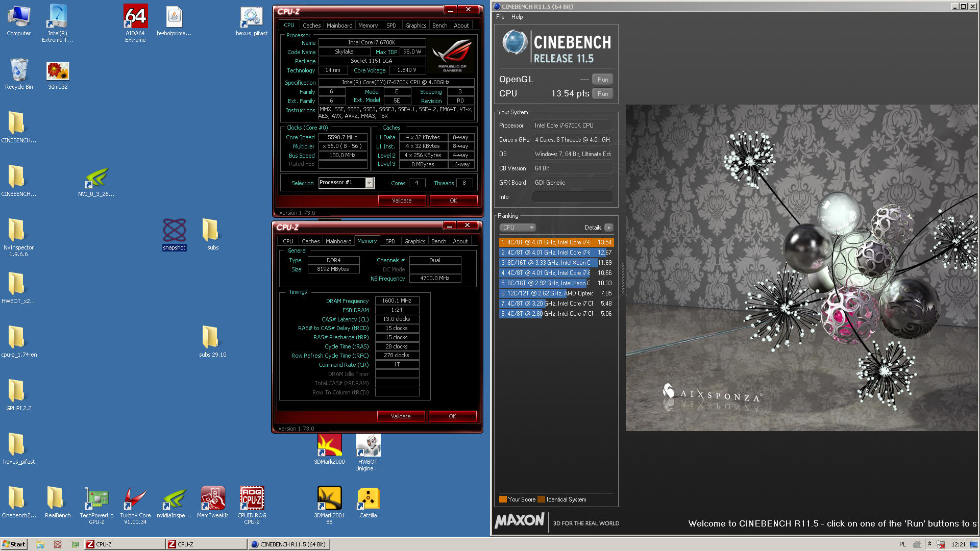Open Catzilla shortcut
The height and width of the screenshot is (551, 980).
(368, 503)
